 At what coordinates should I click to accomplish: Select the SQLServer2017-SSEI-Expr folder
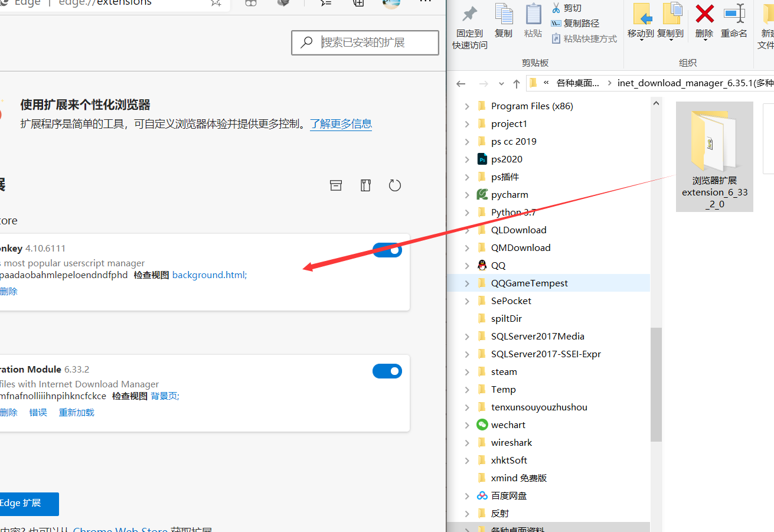click(x=546, y=354)
